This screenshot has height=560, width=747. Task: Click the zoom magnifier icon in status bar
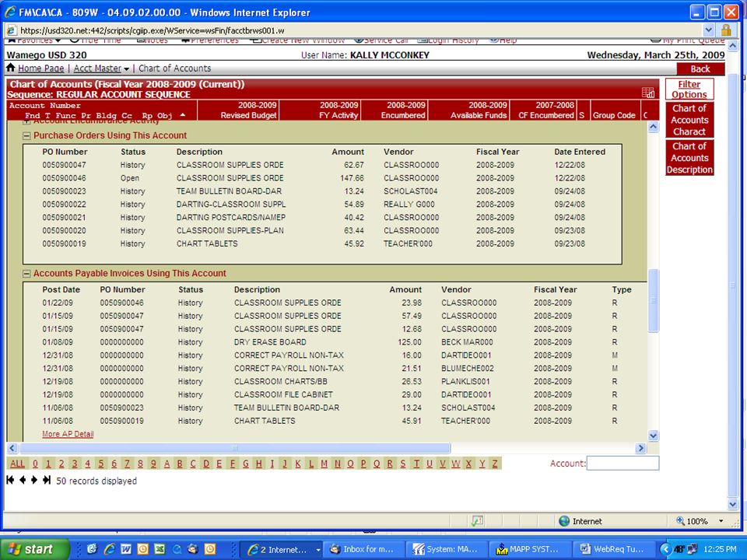click(x=680, y=521)
